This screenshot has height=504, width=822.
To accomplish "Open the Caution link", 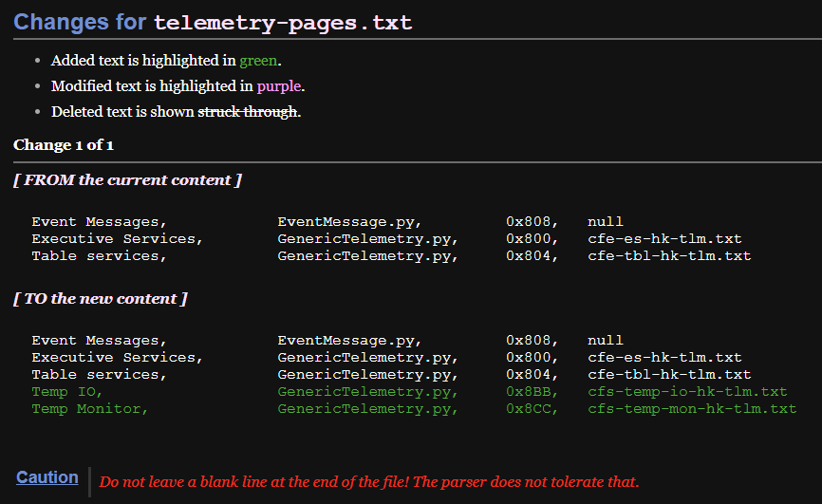I will pyautogui.click(x=47, y=477).
